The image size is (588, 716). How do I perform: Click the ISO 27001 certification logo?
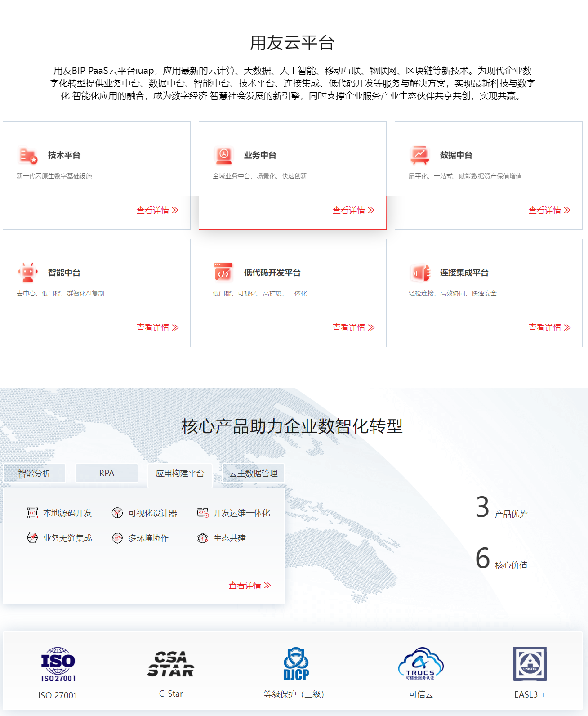tap(58, 665)
